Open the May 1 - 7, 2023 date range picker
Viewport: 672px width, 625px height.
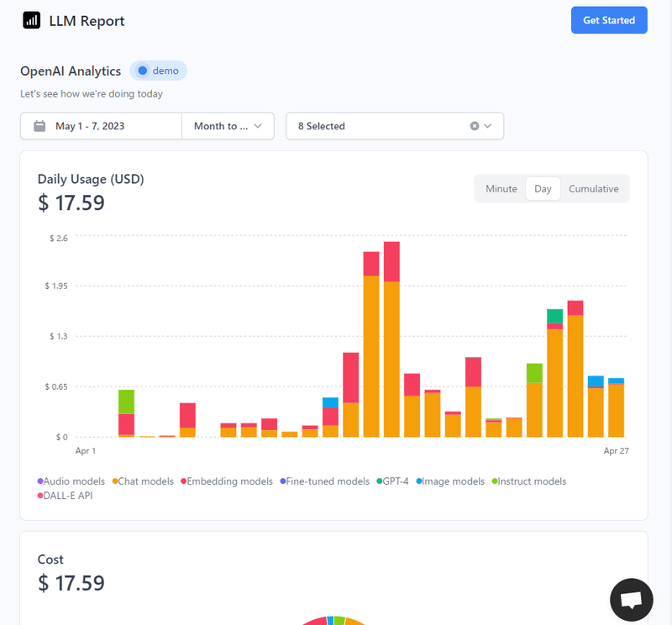[102, 126]
